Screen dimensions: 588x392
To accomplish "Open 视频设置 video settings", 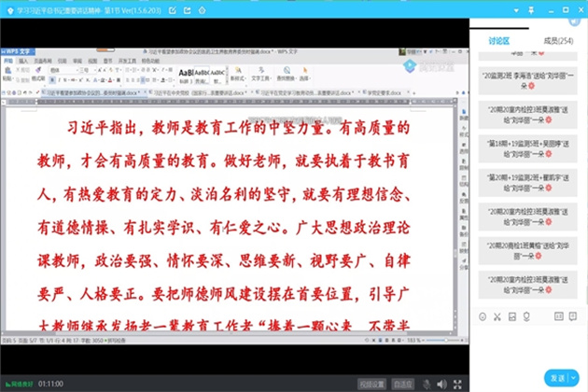I will click(372, 385).
